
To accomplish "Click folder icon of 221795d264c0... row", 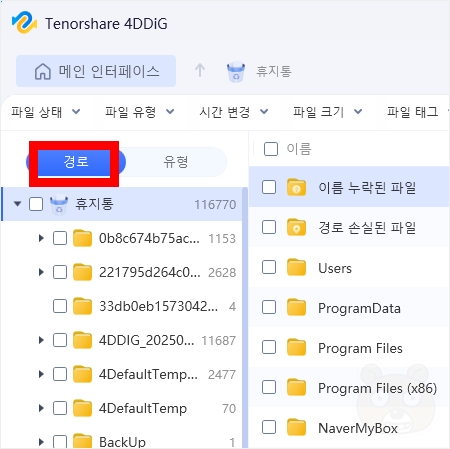I will tap(82, 272).
